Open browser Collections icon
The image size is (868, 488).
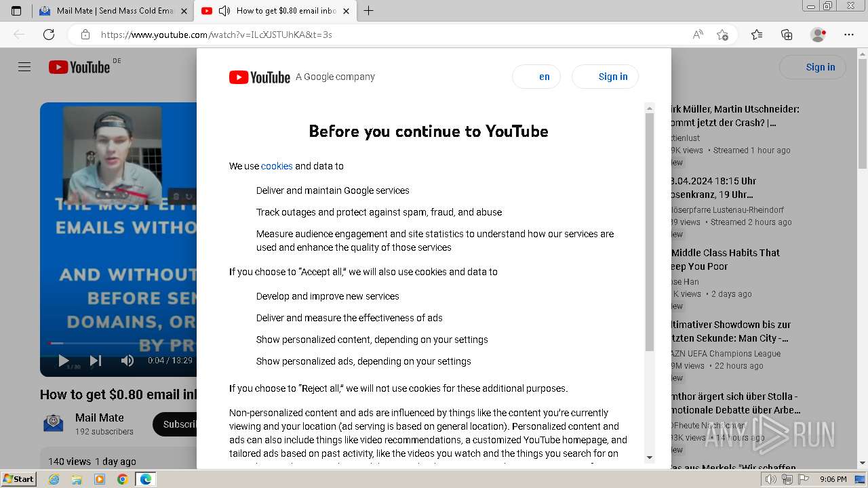[x=787, y=35]
